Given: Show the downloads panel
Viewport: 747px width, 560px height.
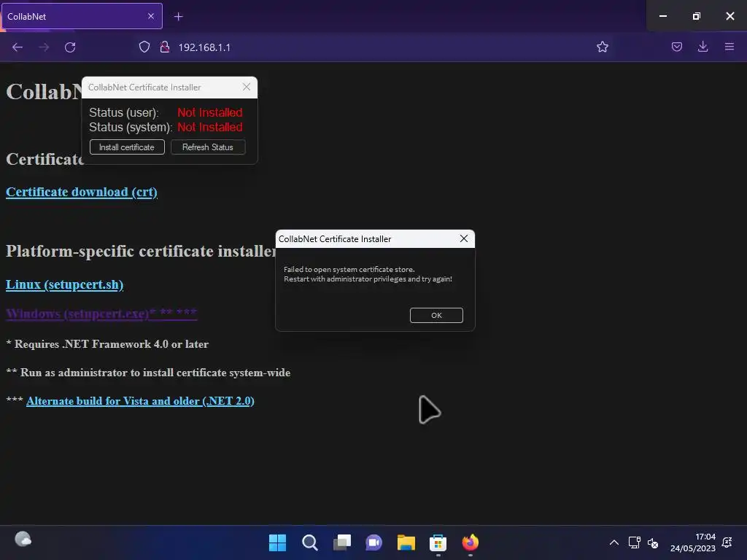Looking at the screenshot, I should tap(703, 47).
